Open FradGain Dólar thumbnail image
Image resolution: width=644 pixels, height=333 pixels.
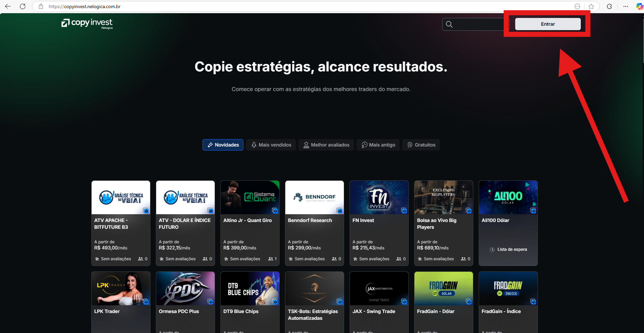tap(444, 288)
